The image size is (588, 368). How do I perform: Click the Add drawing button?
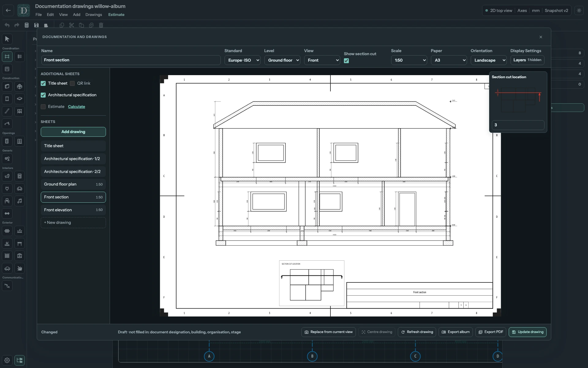point(73,132)
